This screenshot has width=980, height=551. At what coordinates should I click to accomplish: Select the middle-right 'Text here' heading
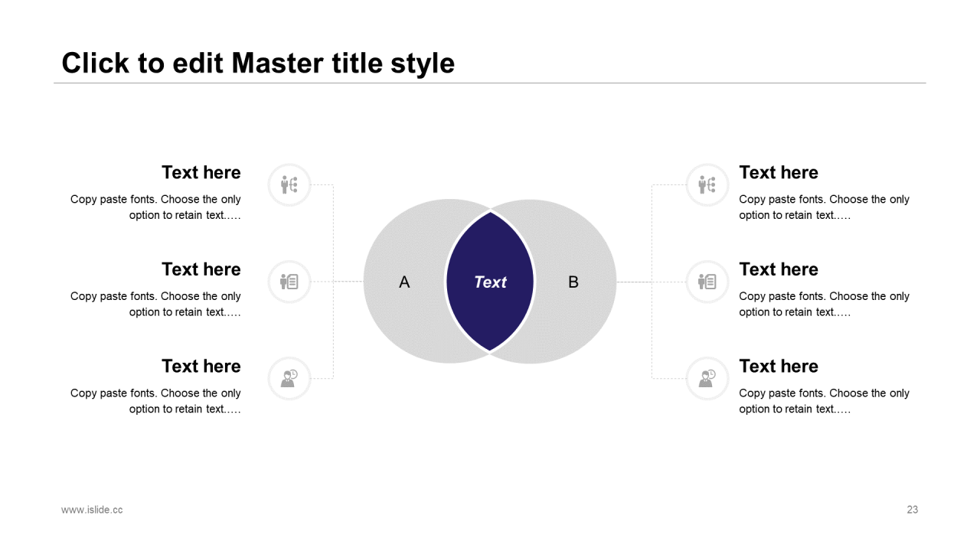click(x=779, y=269)
